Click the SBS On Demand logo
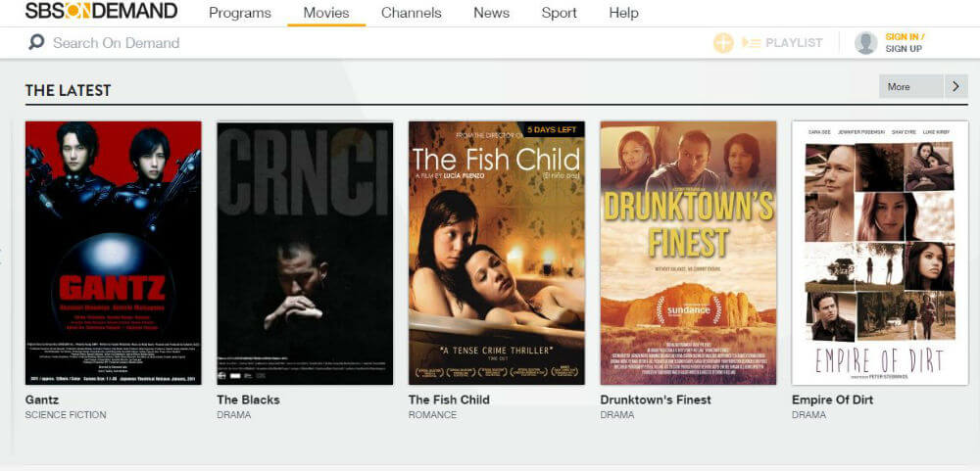Image resolution: width=980 pixels, height=471 pixels. tap(101, 11)
